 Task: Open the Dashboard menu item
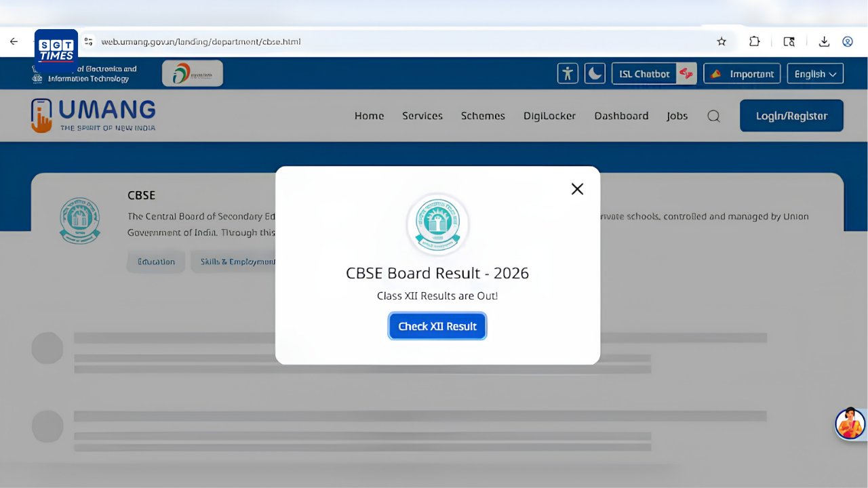coord(621,116)
